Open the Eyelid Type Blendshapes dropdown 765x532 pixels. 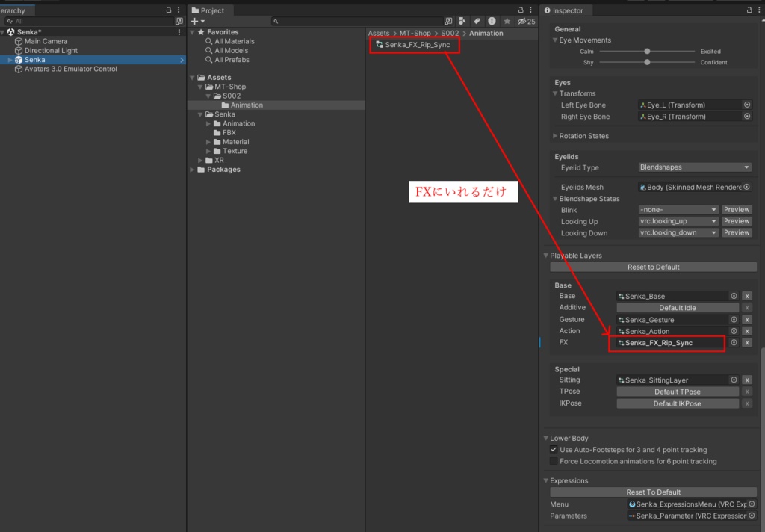pyautogui.click(x=694, y=167)
